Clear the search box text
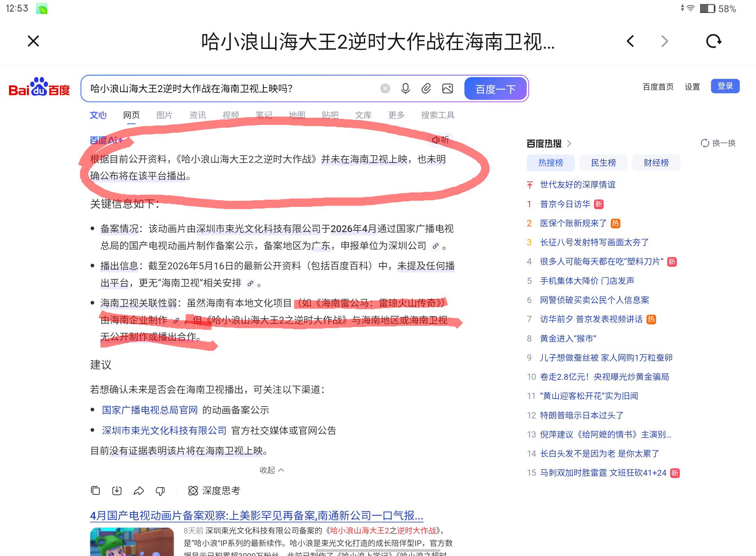Screen dimensions: 756x556 (385, 89)
